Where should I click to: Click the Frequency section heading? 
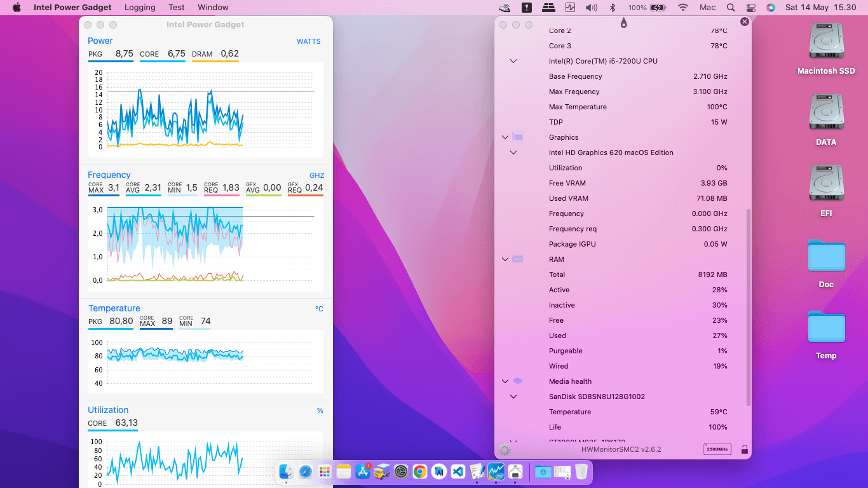coord(109,175)
